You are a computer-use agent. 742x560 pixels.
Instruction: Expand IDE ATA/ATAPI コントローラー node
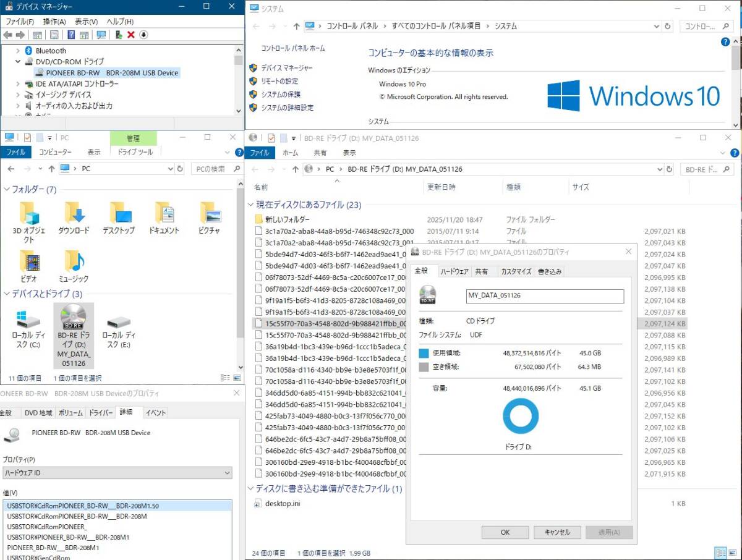(x=19, y=83)
